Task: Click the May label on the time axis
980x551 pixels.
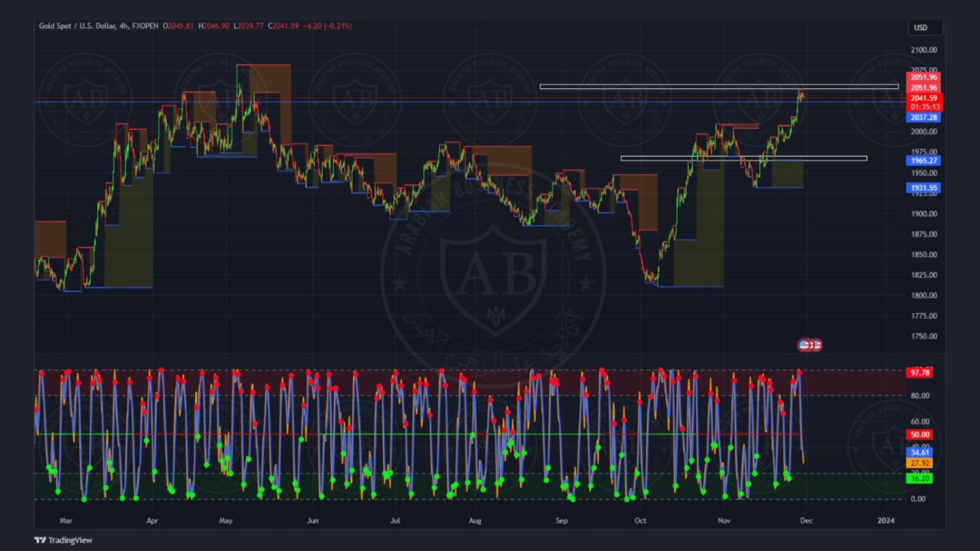Action: [226, 520]
